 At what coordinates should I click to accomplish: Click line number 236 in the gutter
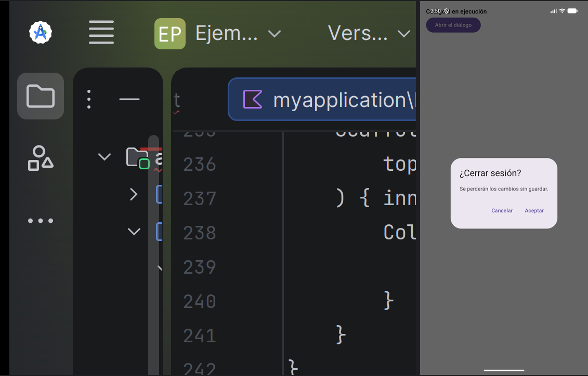200,165
